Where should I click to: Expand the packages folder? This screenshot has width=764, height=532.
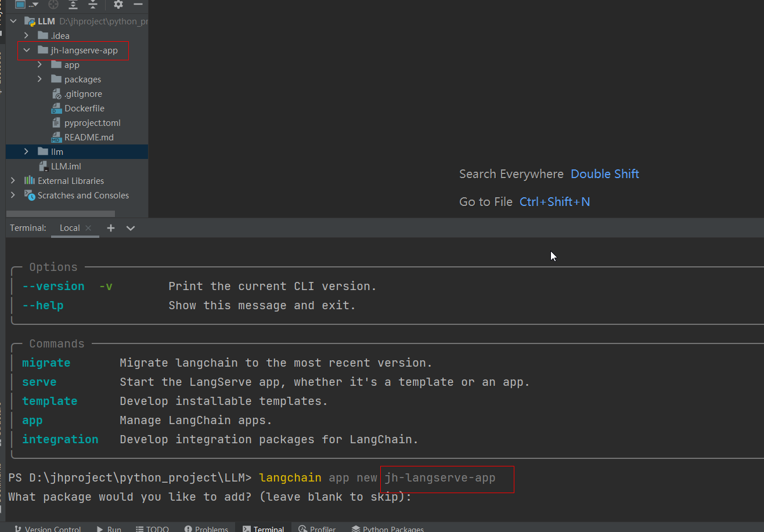click(x=40, y=79)
